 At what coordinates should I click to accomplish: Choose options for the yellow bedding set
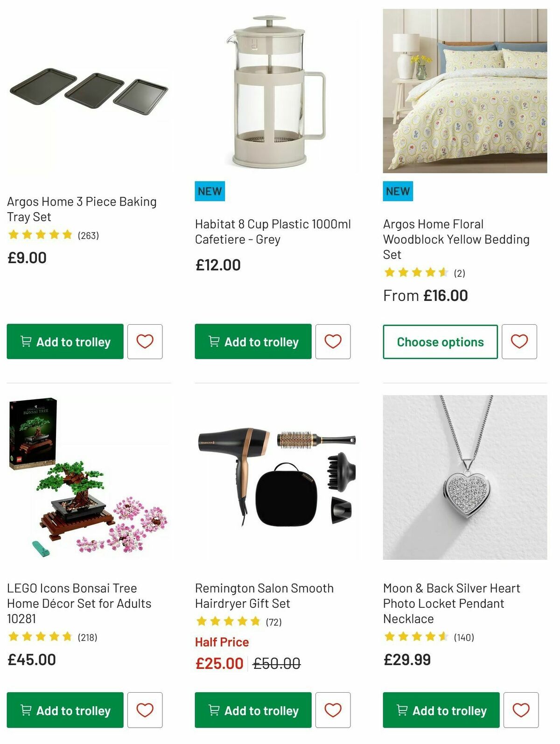[440, 341]
